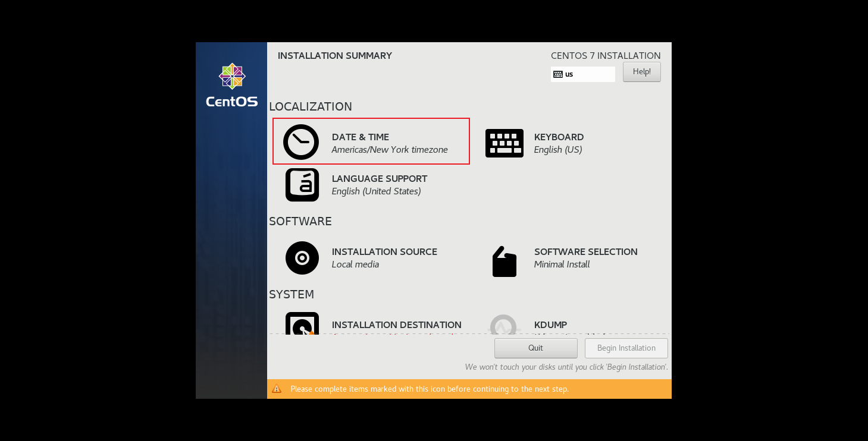Click the 'English (US)' keyboard value
The height and width of the screenshot is (441, 868).
[x=558, y=150]
